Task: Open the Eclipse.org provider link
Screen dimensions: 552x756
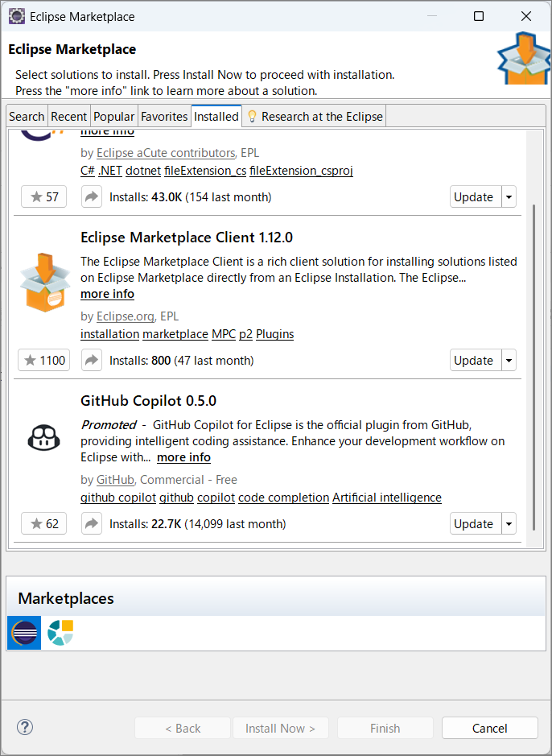Action: click(126, 316)
